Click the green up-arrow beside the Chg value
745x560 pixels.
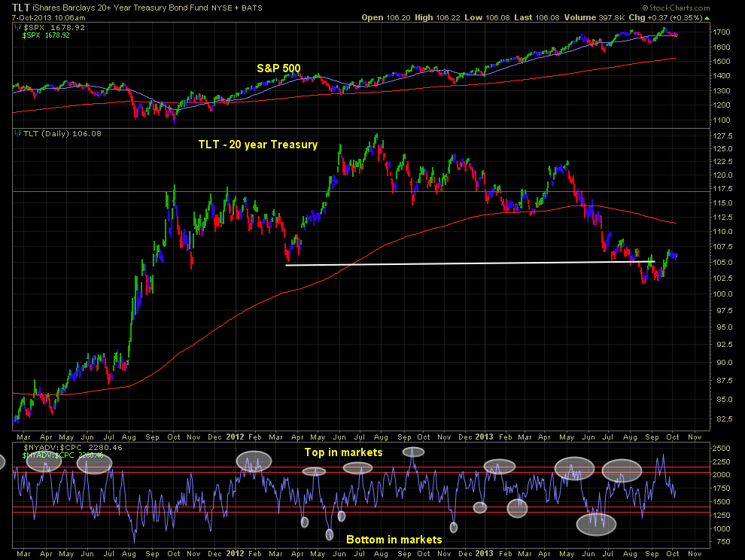tap(707, 18)
